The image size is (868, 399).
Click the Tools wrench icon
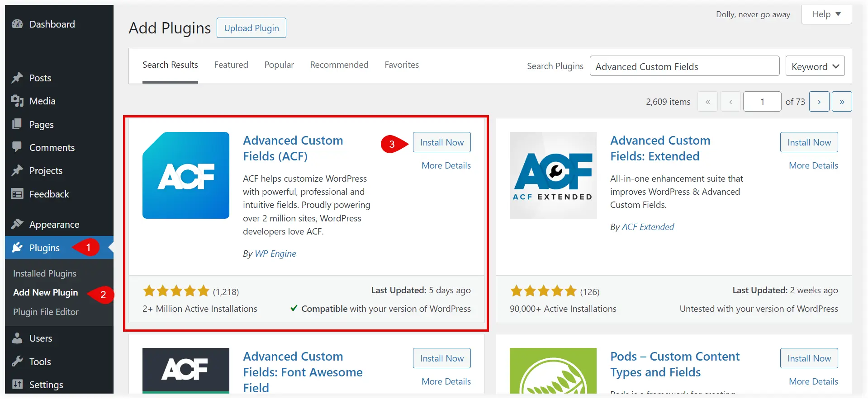tap(17, 361)
